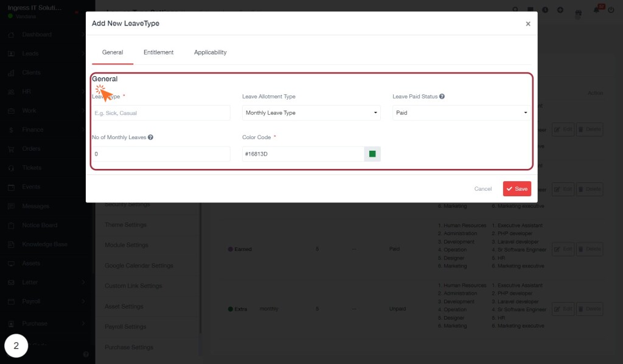Close the Add New LeaveType dialog
Viewport: 623px width, 364px height.
pos(528,24)
